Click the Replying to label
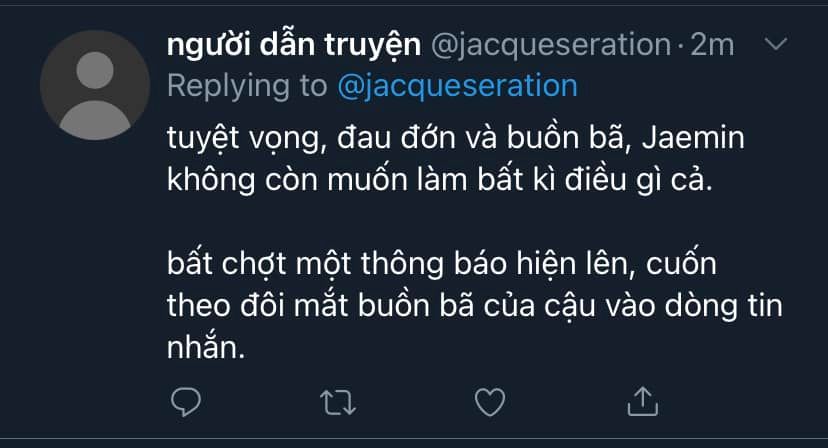 click(x=247, y=86)
